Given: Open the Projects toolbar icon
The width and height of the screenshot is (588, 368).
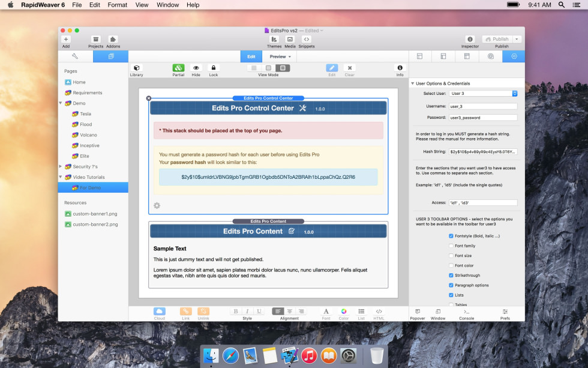Looking at the screenshot, I should pyautogui.click(x=95, y=40).
